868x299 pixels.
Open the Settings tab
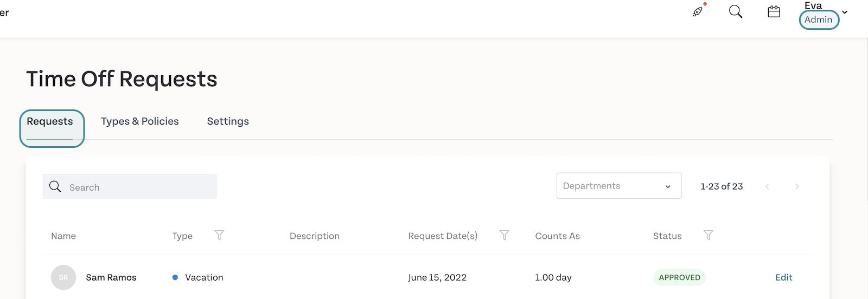tap(228, 121)
